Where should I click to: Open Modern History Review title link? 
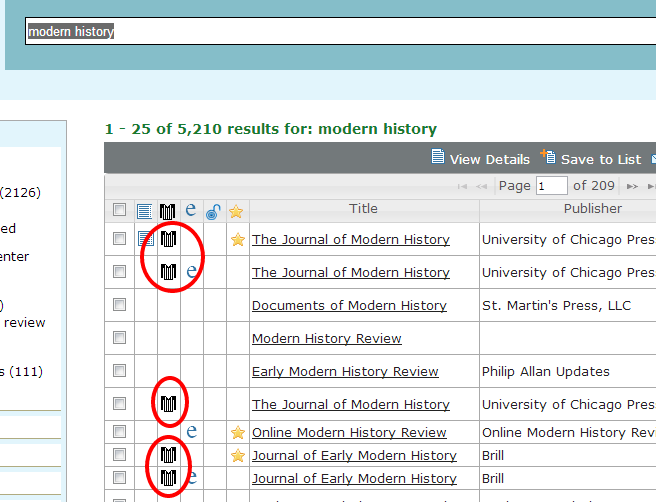coord(327,338)
